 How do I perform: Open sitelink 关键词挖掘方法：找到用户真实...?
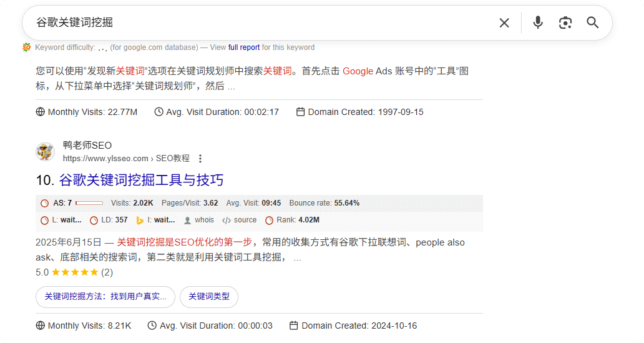click(105, 297)
